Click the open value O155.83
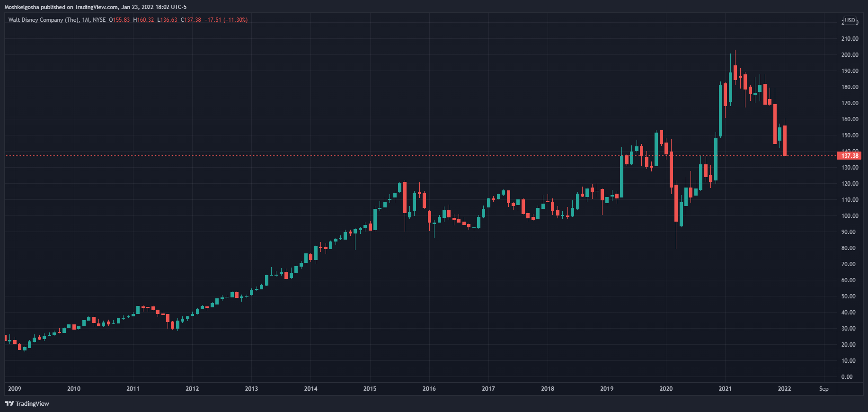The height and width of the screenshot is (412, 868). click(119, 20)
